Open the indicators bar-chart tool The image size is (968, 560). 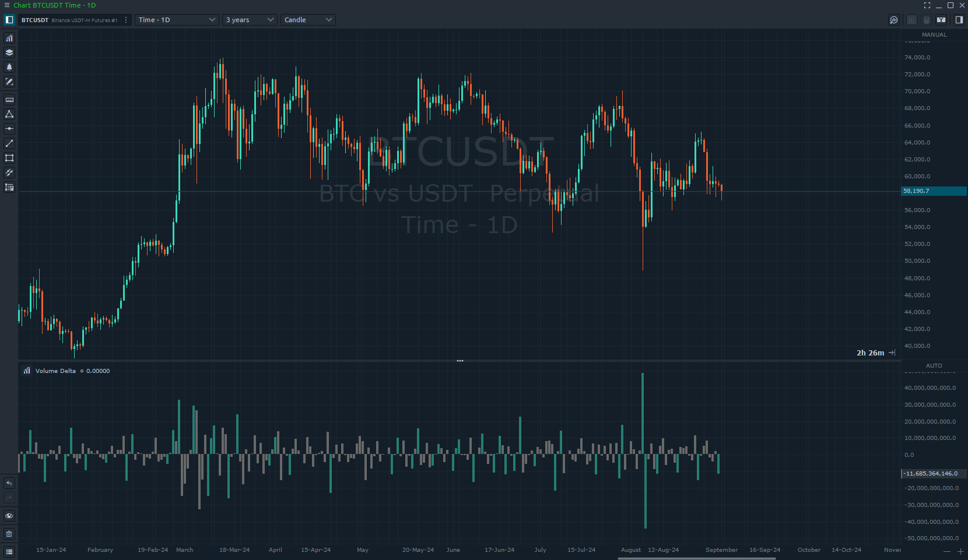(9, 38)
